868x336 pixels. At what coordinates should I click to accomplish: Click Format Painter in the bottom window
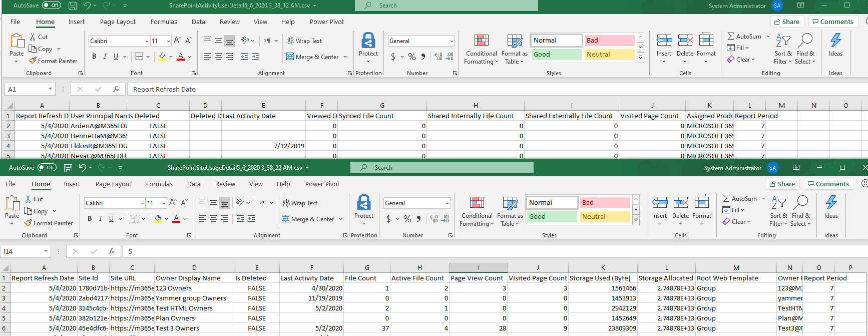[x=49, y=223]
